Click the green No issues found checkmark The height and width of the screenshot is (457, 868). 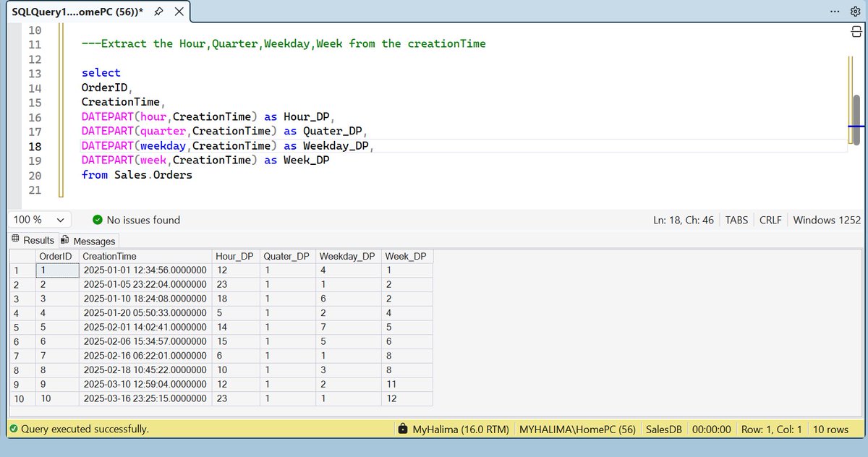[x=98, y=220]
